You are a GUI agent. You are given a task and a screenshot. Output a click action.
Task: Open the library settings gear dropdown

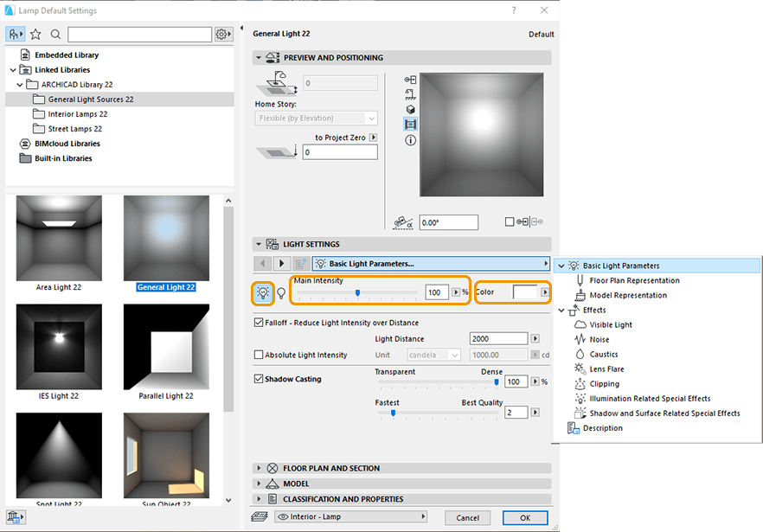click(x=223, y=34)
